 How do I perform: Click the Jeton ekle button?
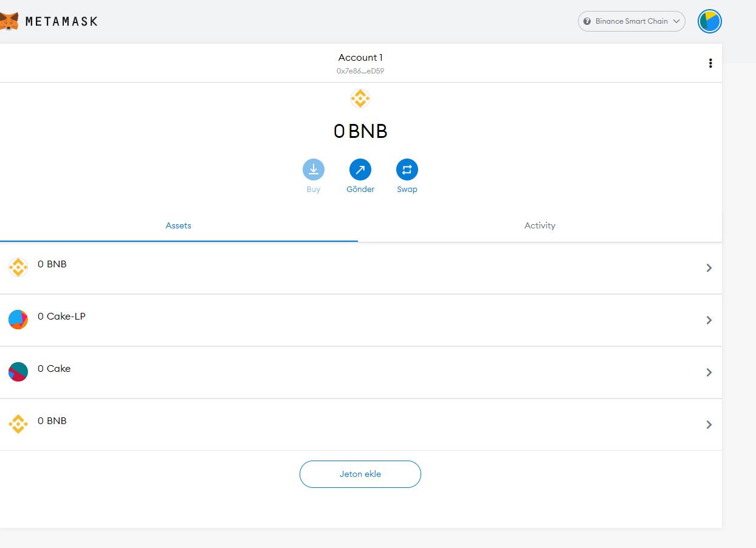click(x=360, y=474)
